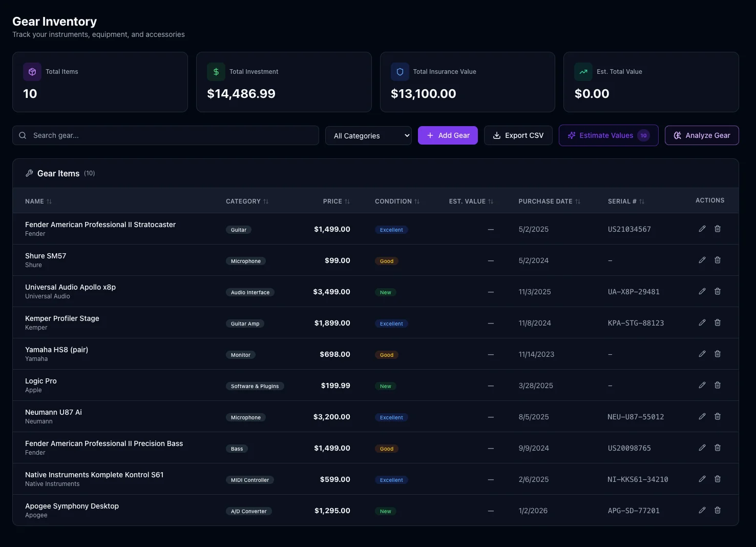Click purchase date 1/2/2026
The width and height of the screenshot is (756, 547).
click(533, 511)
